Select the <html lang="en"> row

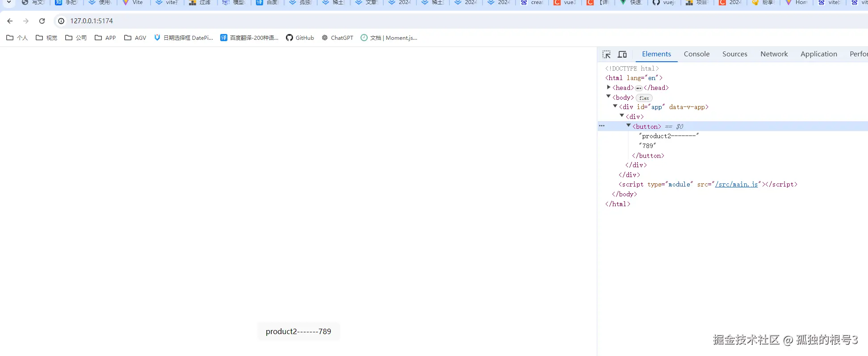coord(633,78)
